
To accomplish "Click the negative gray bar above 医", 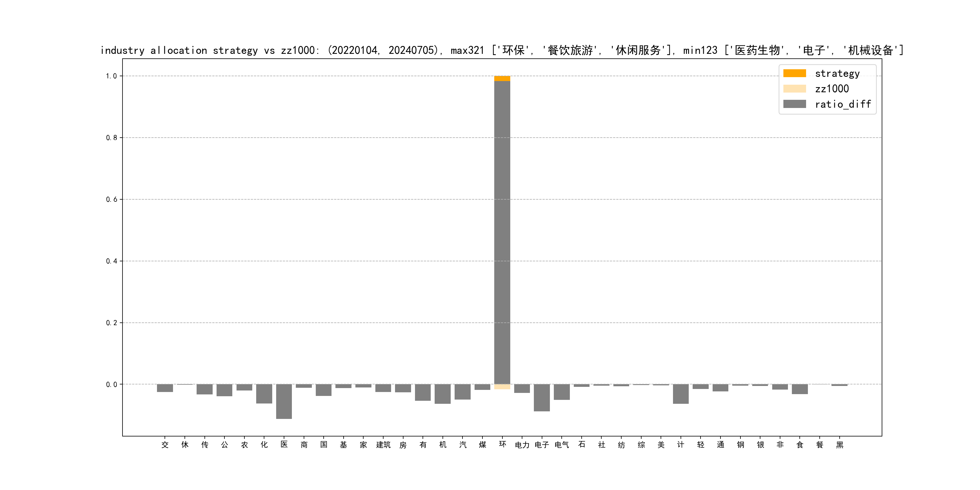I will (284, 401).
